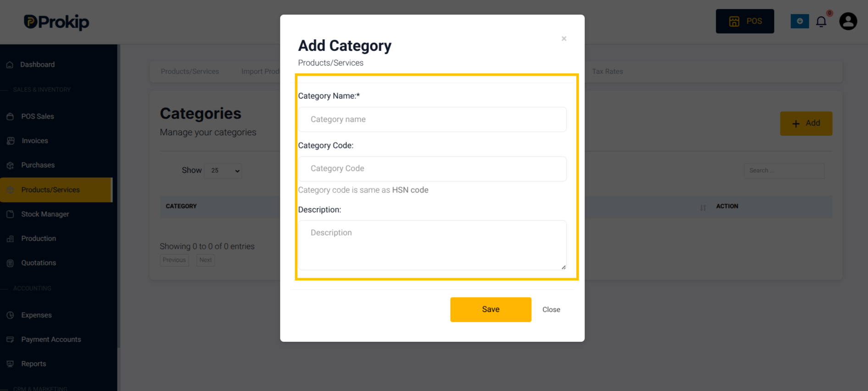
Task: Click the Expenses icon in sidebar
Action: click(x=10, y=315)
